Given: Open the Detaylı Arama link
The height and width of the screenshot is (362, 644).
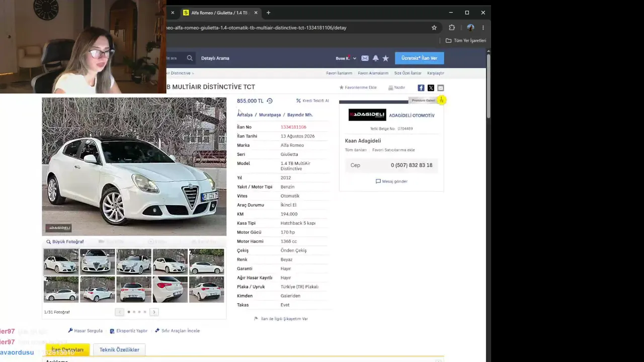Looking at the screenshot, I should (215, 58).
